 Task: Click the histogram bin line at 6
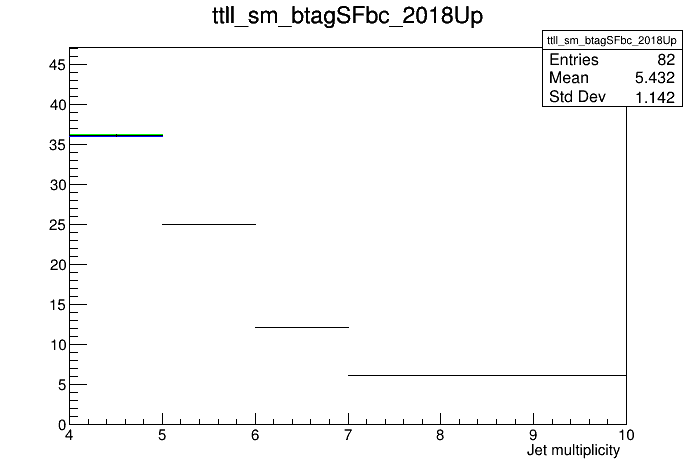[x=487, y=375]
